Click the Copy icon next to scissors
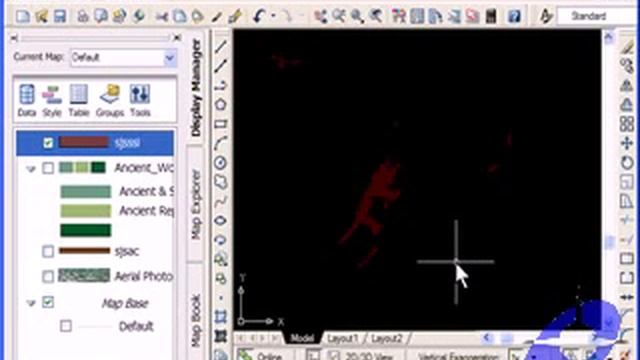The width and height of the screenshot is (640, 360). click(x=180, y=16)
